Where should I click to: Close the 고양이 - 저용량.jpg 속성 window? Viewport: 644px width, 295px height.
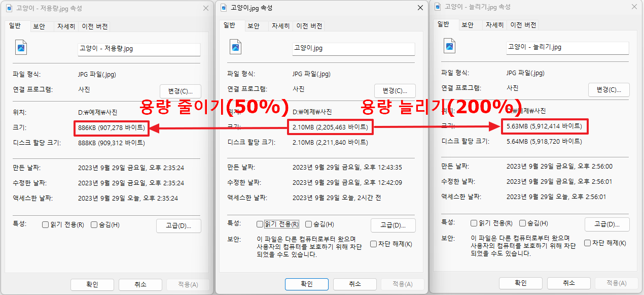pos(205,9)
